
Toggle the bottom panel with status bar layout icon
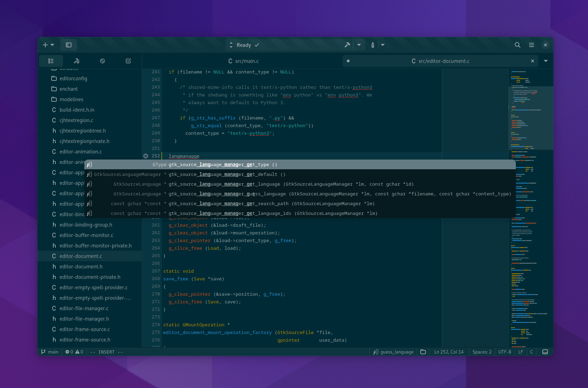[545, 352]
